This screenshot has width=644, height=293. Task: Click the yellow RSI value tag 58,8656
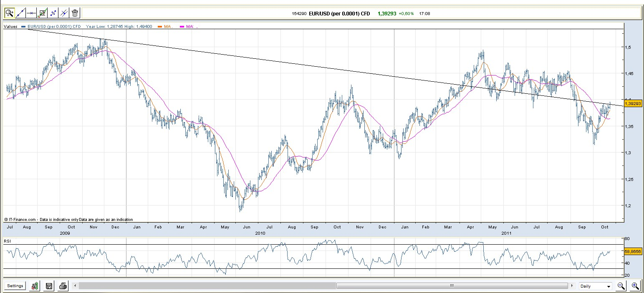coord(633,251)
